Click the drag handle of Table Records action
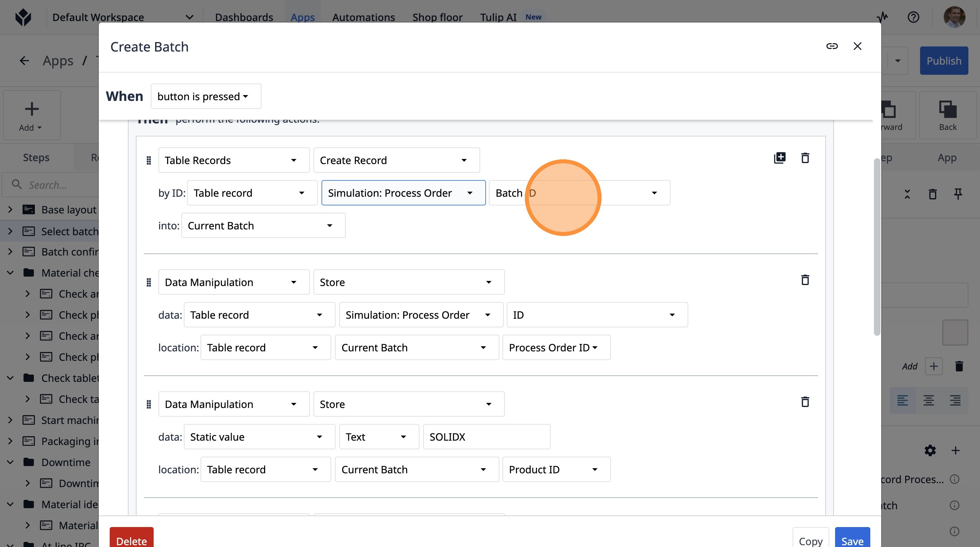The width and height of the screenshot is (980, 547). [149, 160]
